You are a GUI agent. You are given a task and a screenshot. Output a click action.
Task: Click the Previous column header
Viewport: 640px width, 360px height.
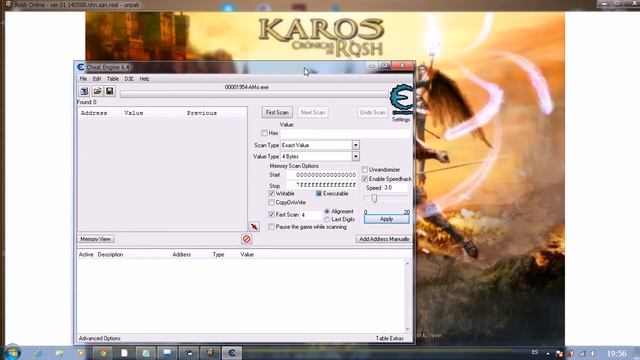click(202, 113)
